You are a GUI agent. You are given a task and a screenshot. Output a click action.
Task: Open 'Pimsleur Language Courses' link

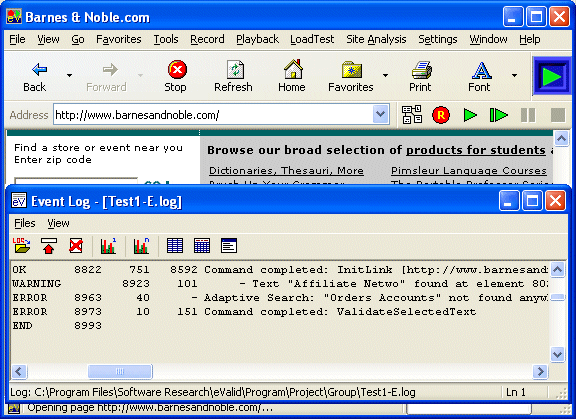(x=469, y=170)
